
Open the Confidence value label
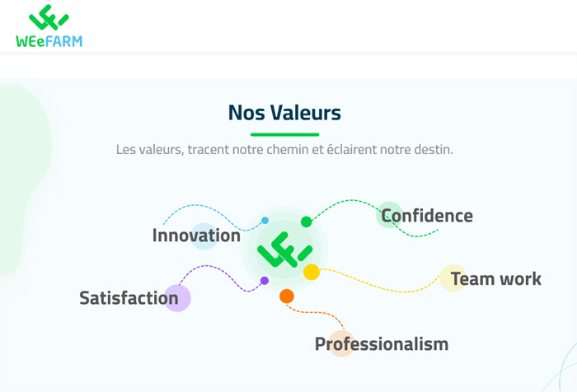[x=427, y=216]
